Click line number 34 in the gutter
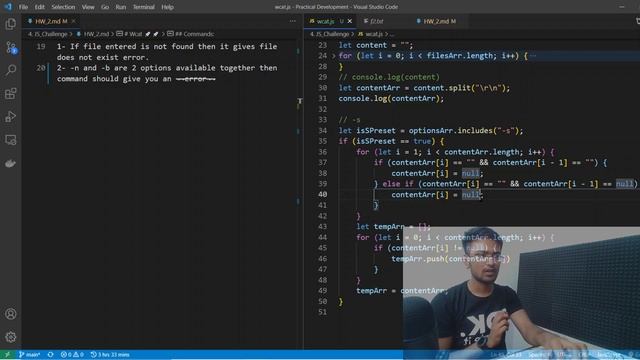640x360 pixels. point(322,131)
